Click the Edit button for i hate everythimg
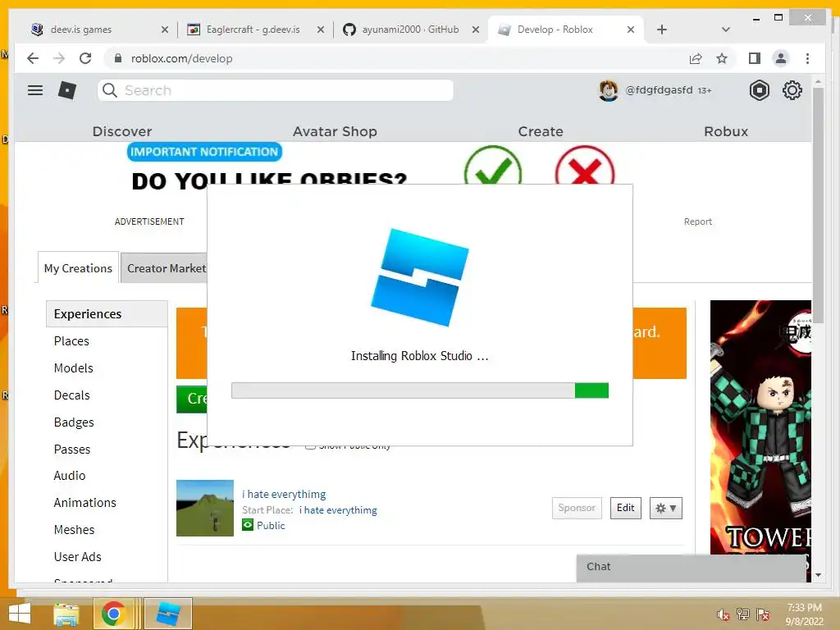This screenshot has width=840, height=630. pyautogui.click(x=625, y=508)
